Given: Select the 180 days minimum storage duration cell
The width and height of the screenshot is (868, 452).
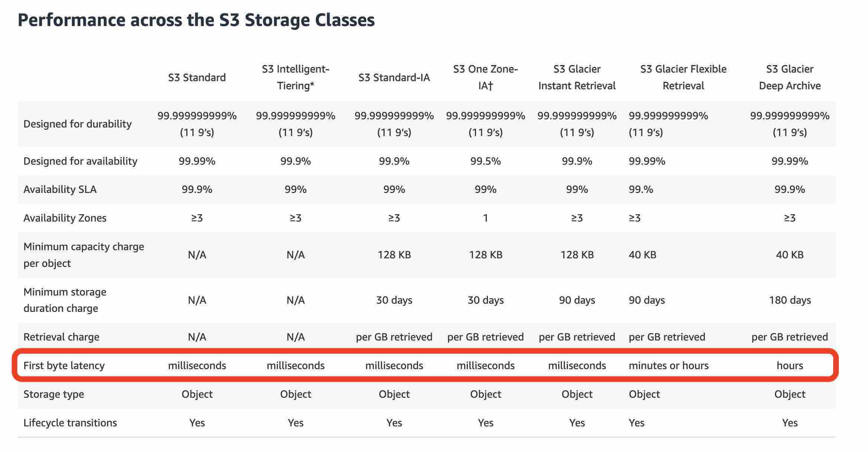Looking at the screenshot, I should pyautogui.click(x=790, y=300).
